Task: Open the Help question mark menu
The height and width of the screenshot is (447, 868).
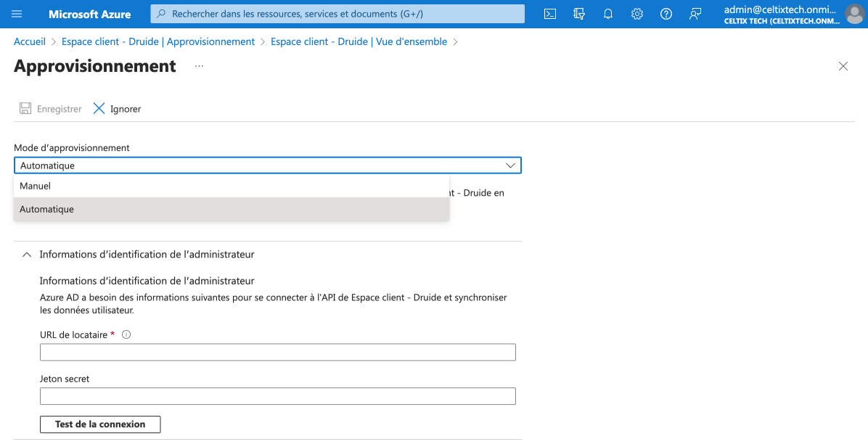Action: (666, 14)
